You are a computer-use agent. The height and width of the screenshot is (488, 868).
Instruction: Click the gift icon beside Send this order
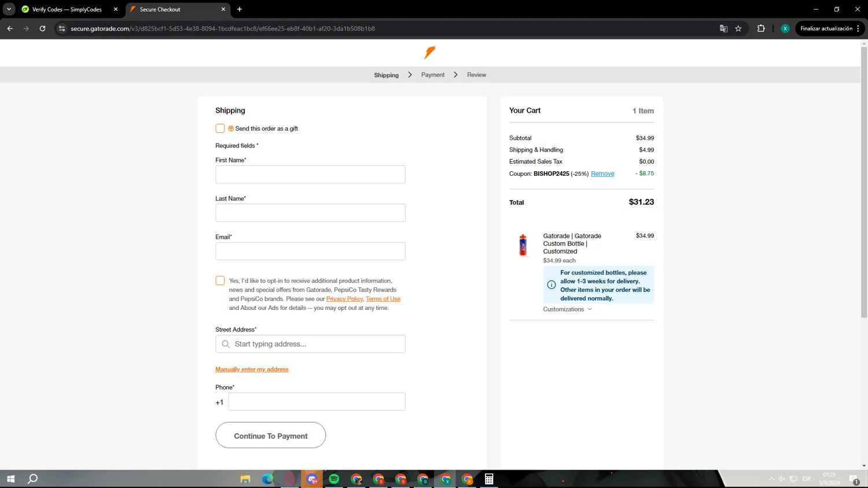point(231,128)
